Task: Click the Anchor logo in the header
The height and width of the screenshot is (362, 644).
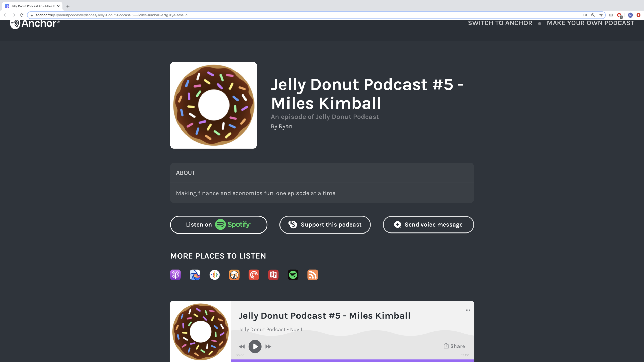Action: (35, 23)
